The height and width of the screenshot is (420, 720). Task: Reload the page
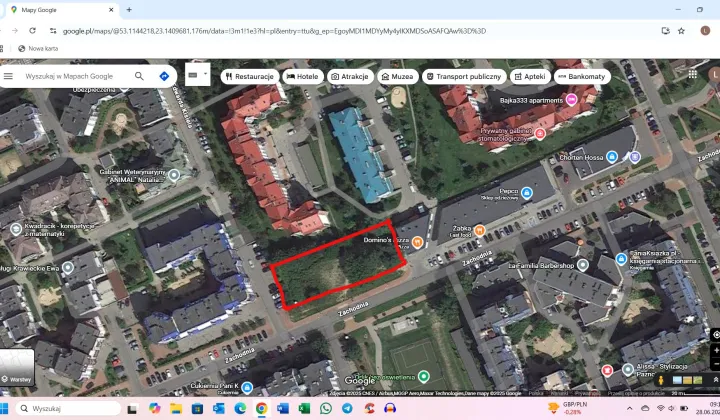click(x=32, y=31)
